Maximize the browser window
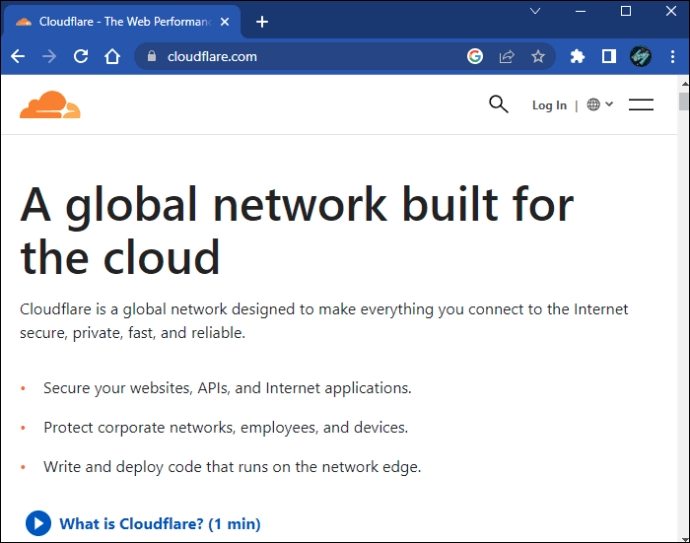Screen dimensions: 690x543 626,11
